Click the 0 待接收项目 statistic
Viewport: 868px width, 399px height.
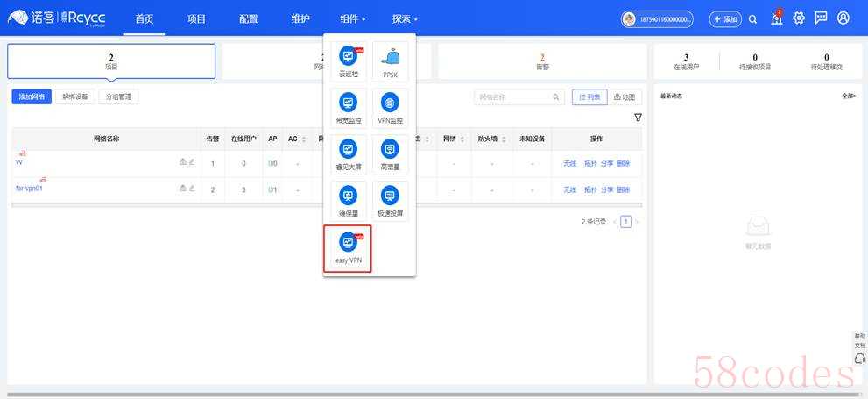(755, 61)
